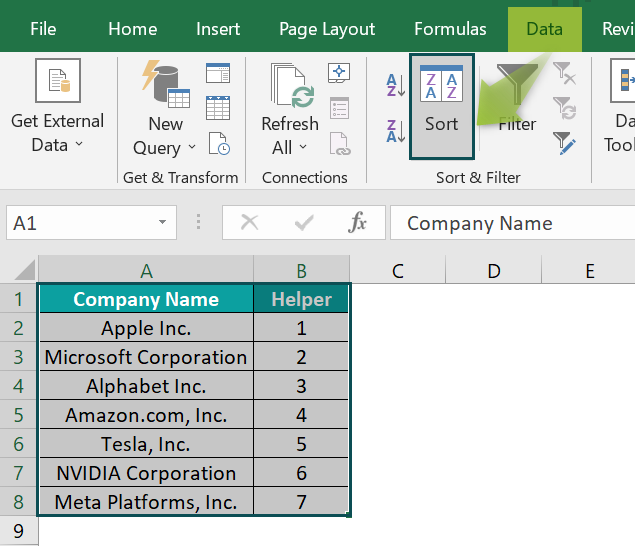Select the Microsoft Corporation cell

click(146, 357)
